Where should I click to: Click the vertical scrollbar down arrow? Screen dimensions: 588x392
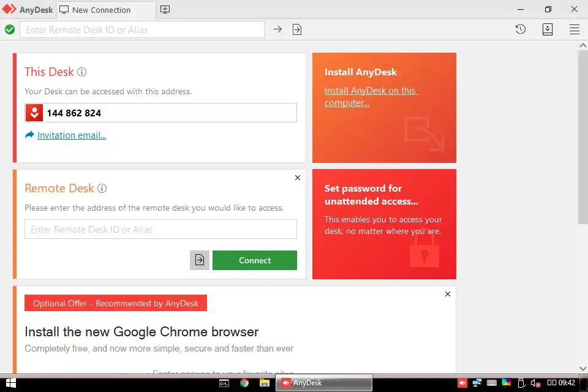(582, 369)
